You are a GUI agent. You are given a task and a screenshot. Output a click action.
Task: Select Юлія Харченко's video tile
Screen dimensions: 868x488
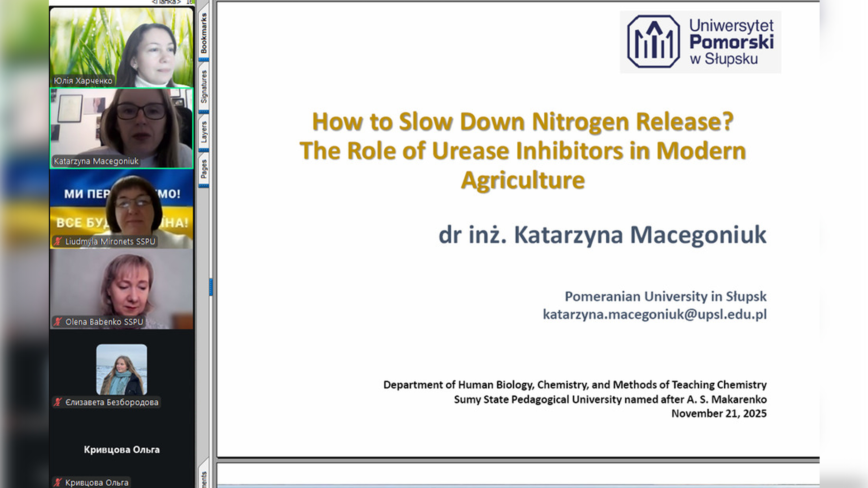[121, 45]
